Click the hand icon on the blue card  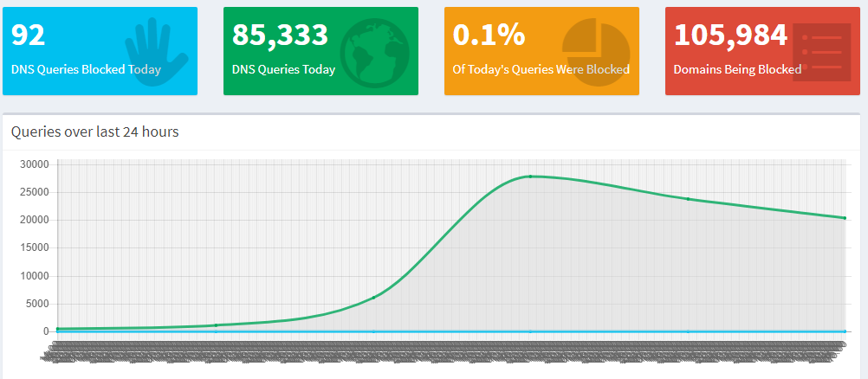point(157,48)
